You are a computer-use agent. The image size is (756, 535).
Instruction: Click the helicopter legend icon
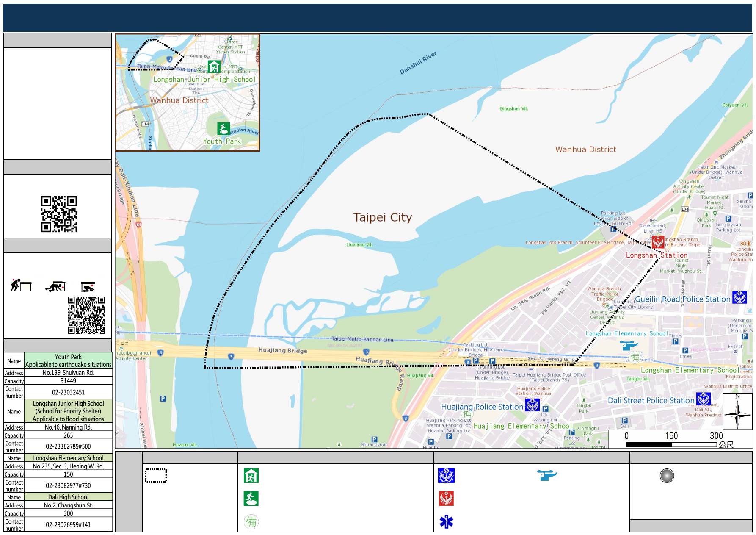(x=547, y=475)
